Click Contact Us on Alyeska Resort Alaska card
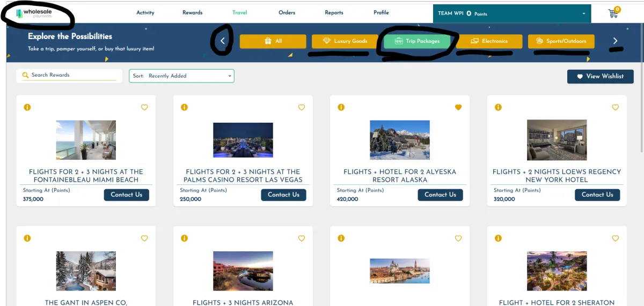The height and width of the screenshot is (306, 644). coord(440,195)
